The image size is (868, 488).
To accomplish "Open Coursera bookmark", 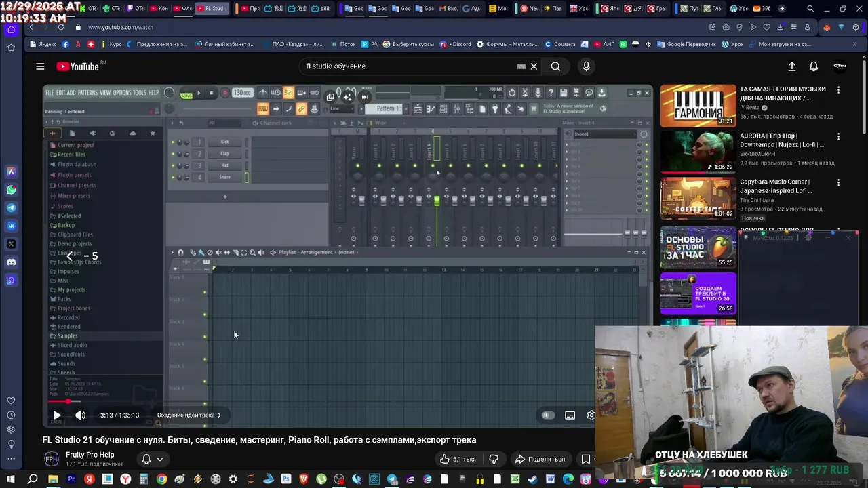I will [x=559, y=44].
